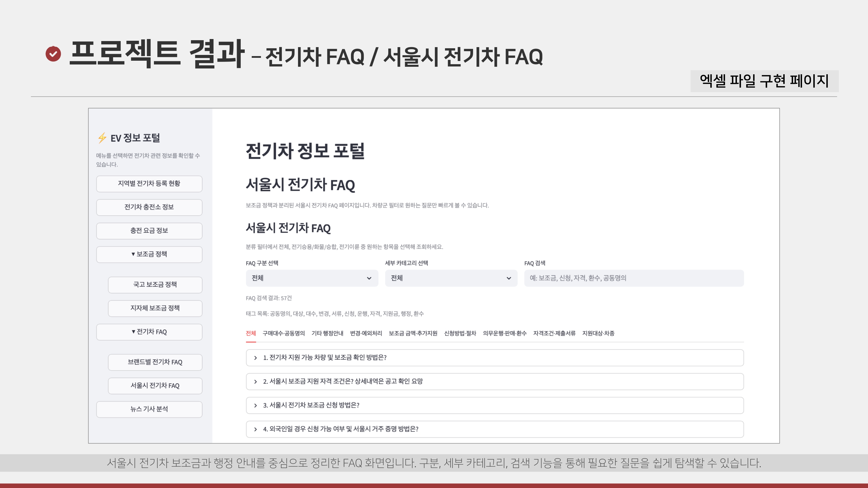
Task: Switch to the 구매대수·공동명의 tab
Action: 283,333
